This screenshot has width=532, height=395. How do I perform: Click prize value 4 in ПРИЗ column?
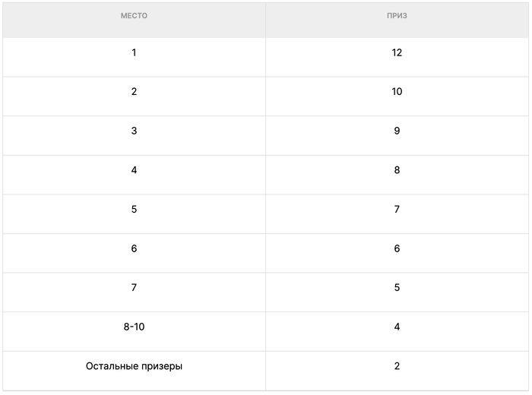(397, 327)
